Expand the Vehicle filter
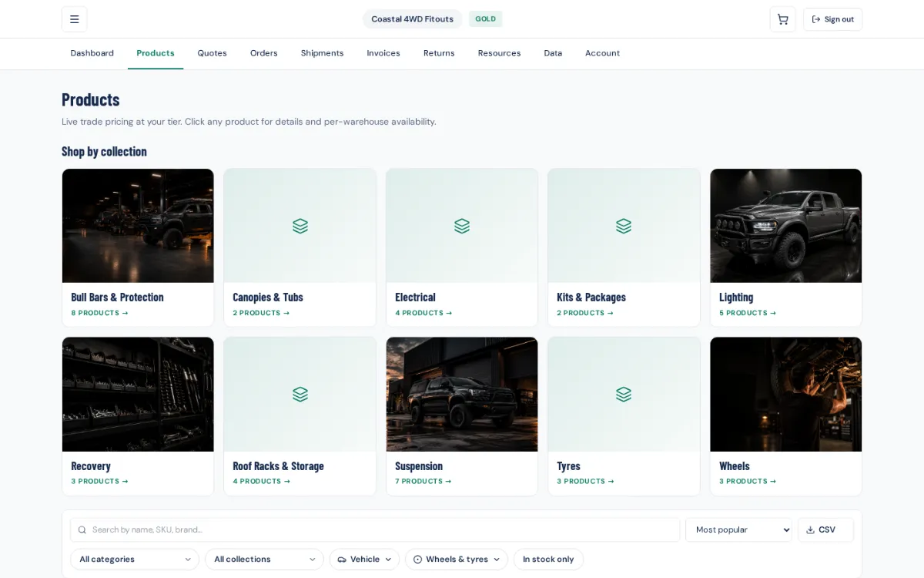This screenshot has height=578, width=924. click(x=364, y=560)
